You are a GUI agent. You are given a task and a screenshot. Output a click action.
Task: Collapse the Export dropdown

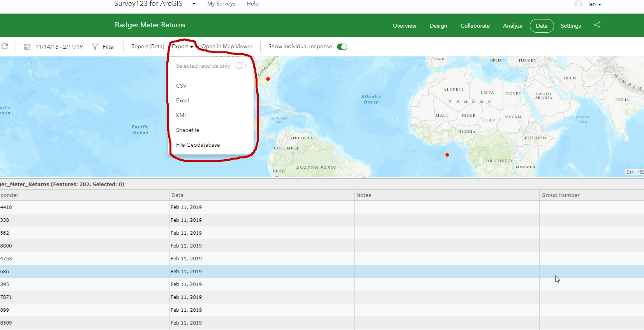182,46
